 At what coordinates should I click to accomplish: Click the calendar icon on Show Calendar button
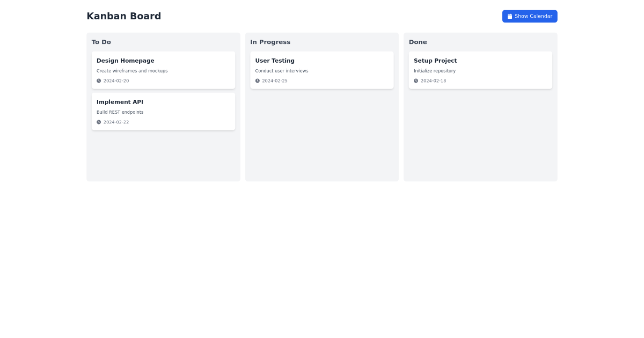tap(510, 16)
